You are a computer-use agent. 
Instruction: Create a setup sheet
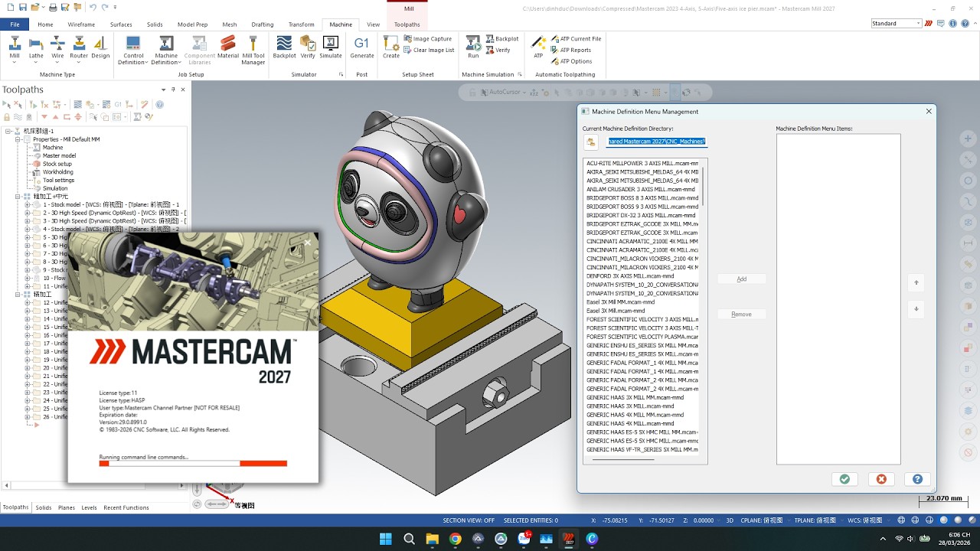pyautogui.click(x=390, y=47)
